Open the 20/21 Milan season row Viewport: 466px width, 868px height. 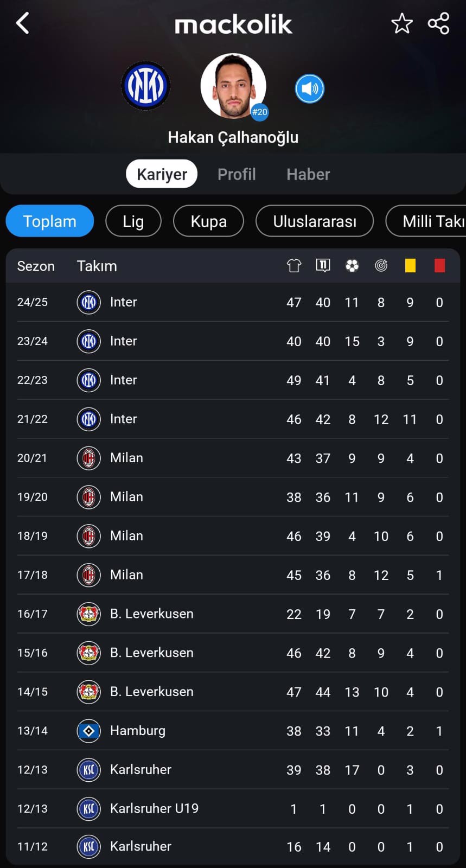pos(233,458)
